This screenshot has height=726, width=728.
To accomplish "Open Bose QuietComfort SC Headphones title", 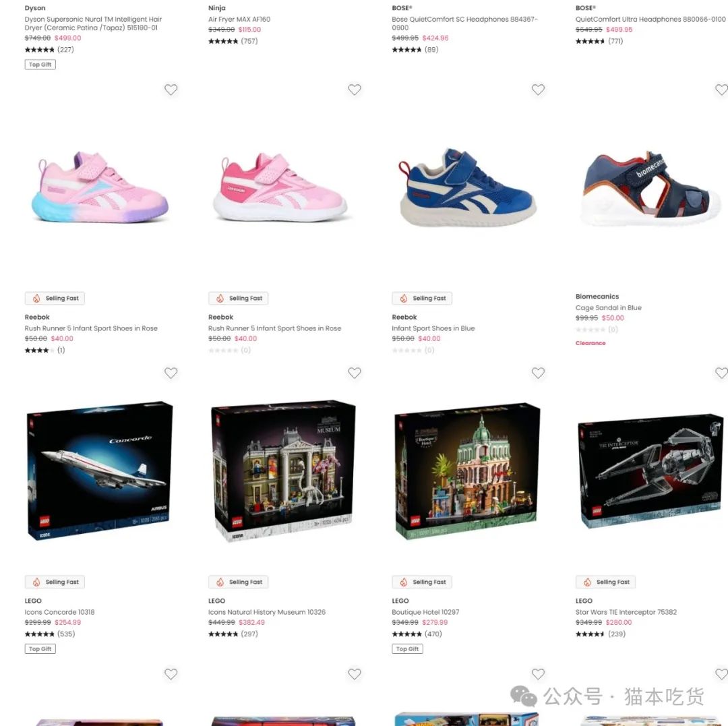I will point(464,23).
